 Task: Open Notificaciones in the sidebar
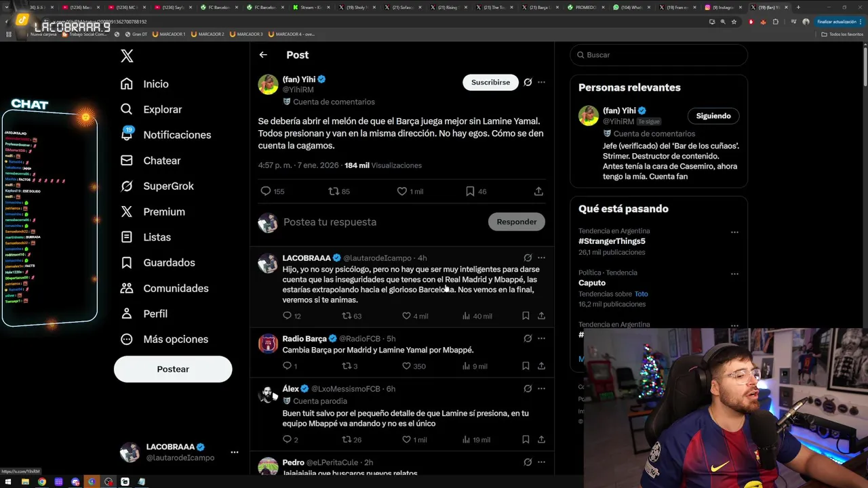tap(165, 135)
